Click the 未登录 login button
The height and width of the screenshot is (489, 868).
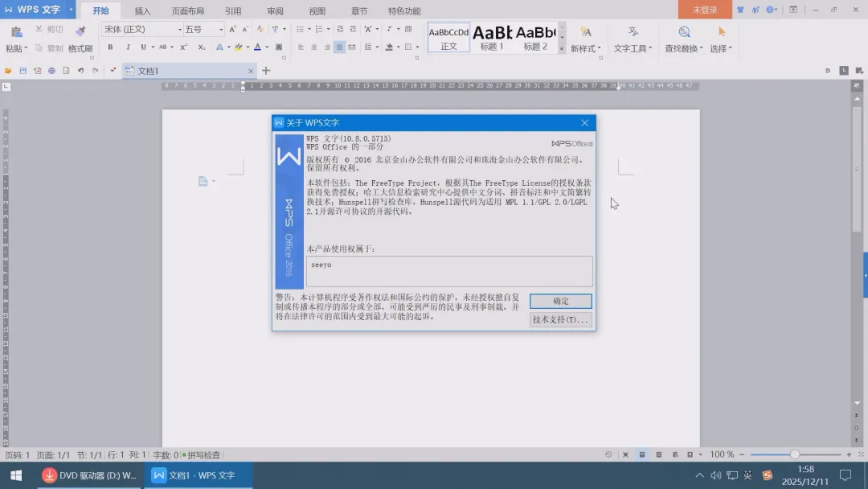705,10
